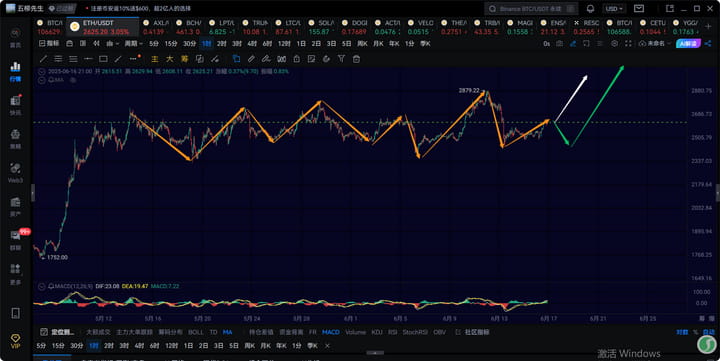Select the 15分 timeframe in top toolbar

pos(171,44)
